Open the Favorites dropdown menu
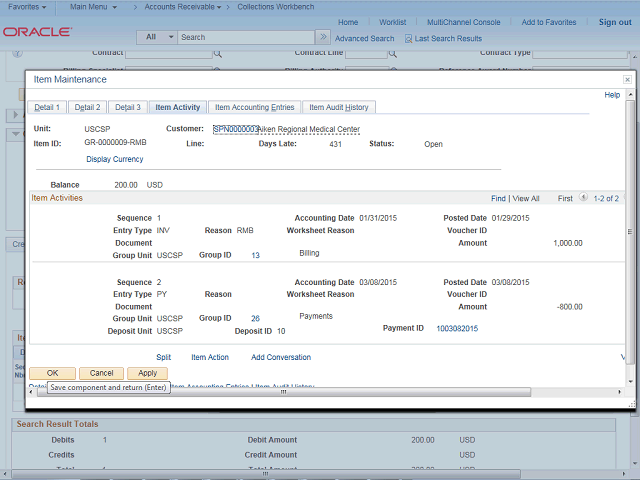 [x=28, y=7]
